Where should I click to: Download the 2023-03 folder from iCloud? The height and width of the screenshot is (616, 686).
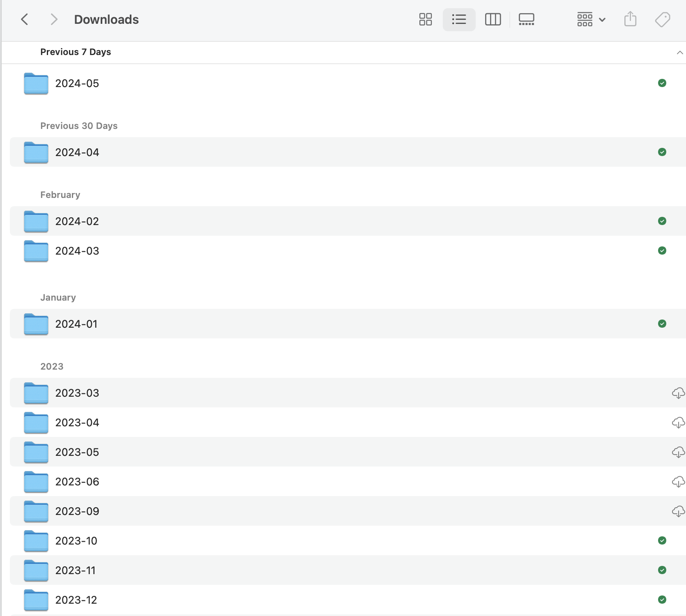[x=678, y=393]
